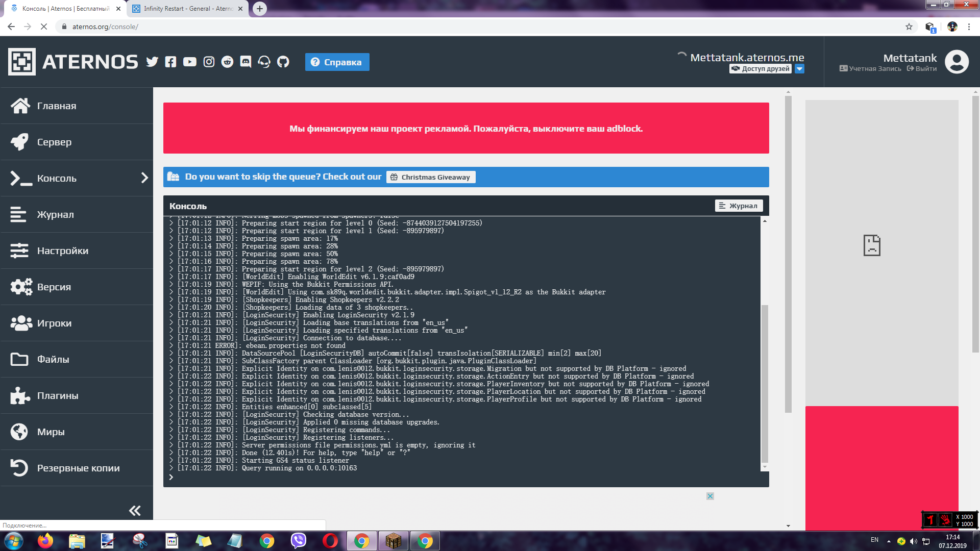
Task: Open Файлы in sidebar
Action: (77, 359)
